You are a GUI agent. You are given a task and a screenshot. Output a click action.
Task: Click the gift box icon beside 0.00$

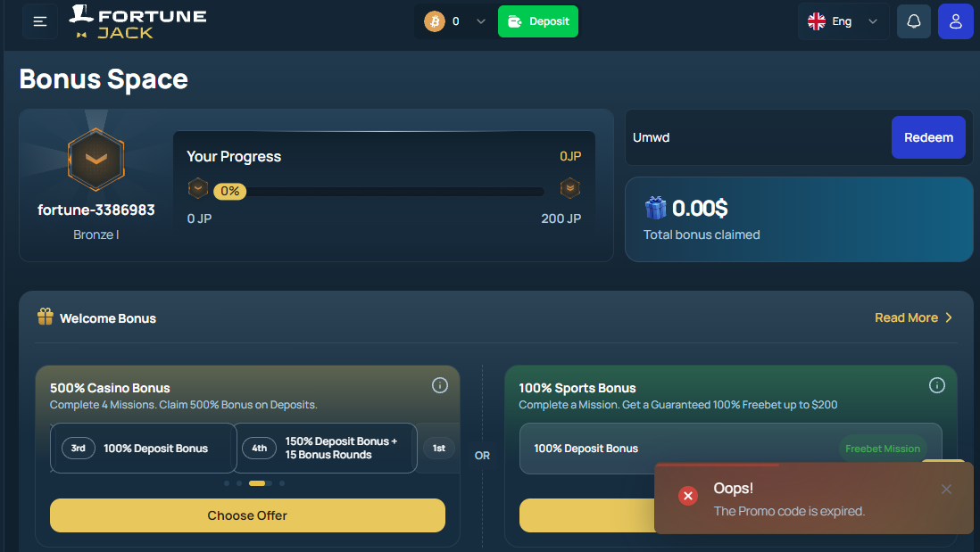(x=656, y=208)
